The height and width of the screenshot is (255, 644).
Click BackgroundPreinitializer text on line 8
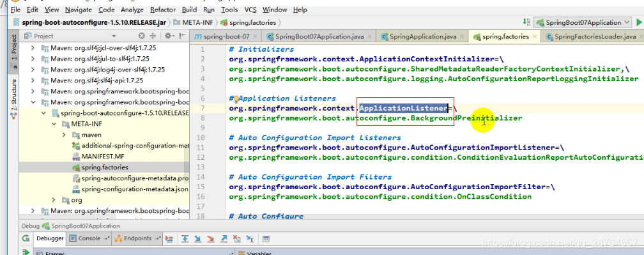[x=466, y=118]
